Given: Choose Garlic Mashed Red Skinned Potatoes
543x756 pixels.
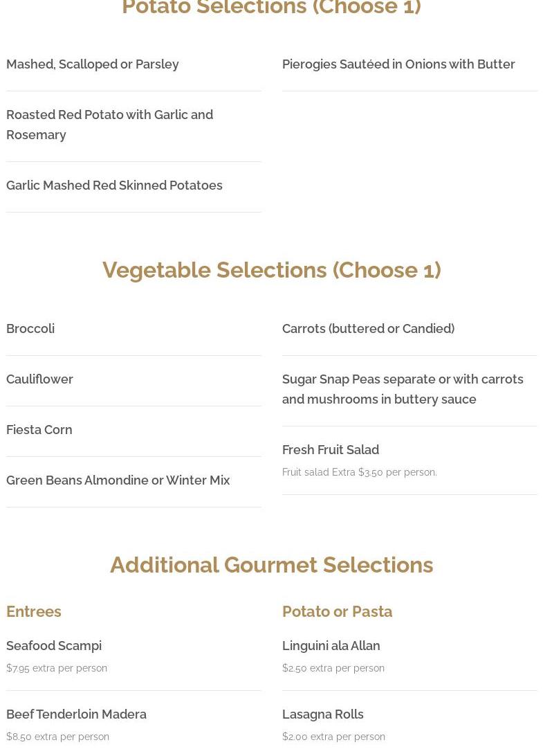Looking at the screenshot, I should [x=114, y=186].
